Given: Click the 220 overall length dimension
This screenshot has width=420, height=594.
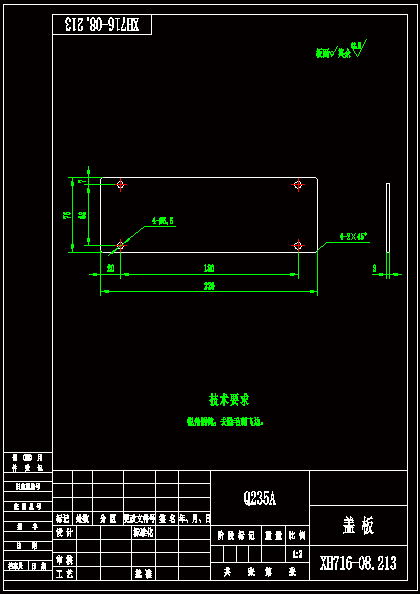Looking at the screenshot, I should [x=209, y=287].
